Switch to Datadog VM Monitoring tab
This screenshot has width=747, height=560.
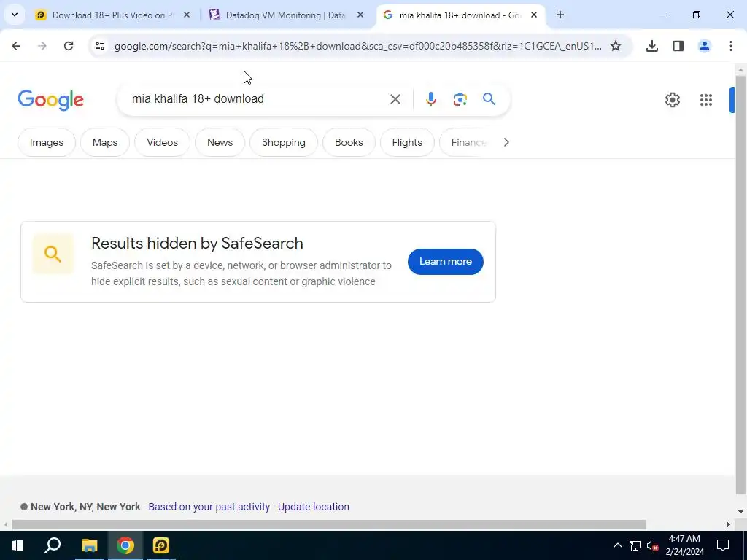click(x=285, y=15)
